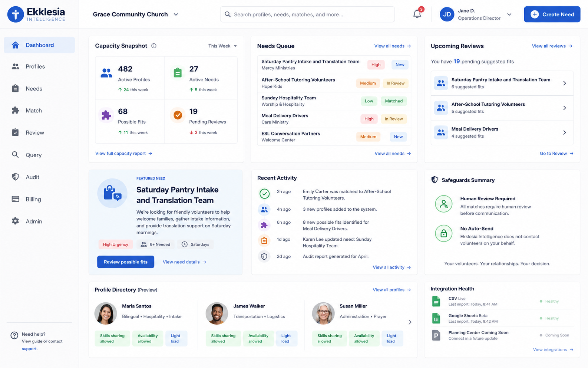The height and width of the screenshot is (368, 588).
Task: Click the Meal Delivery Drivers review icon
Action: [441, 132]
